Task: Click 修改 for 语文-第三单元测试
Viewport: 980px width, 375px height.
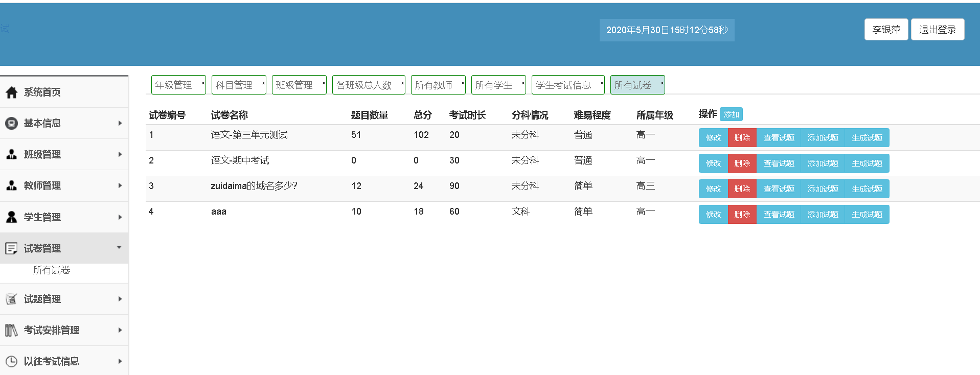Action: [x=713, y=138]
